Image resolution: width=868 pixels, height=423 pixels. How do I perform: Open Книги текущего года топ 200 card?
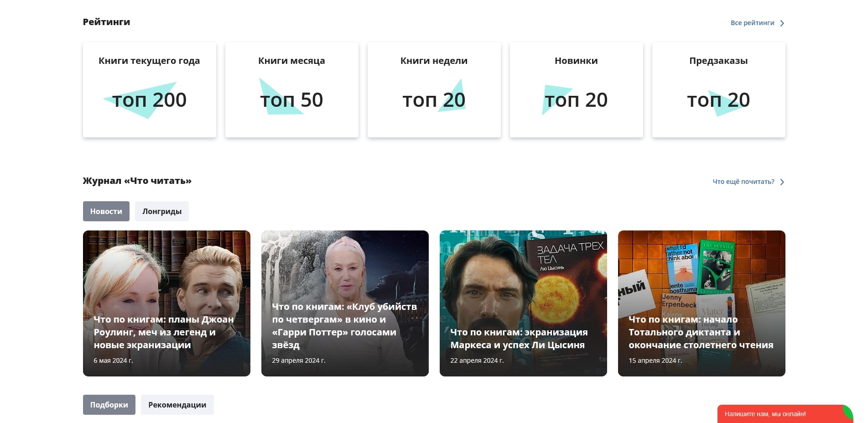click(150, 90)
